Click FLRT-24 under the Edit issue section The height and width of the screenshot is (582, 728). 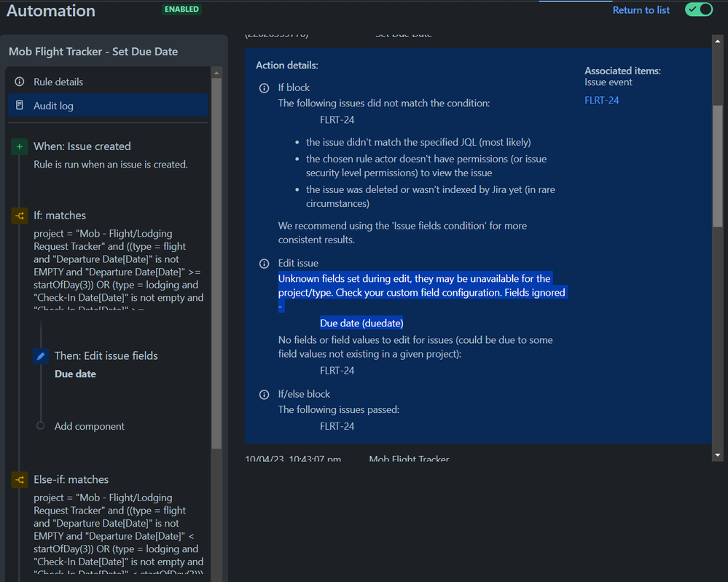[337, 370]
